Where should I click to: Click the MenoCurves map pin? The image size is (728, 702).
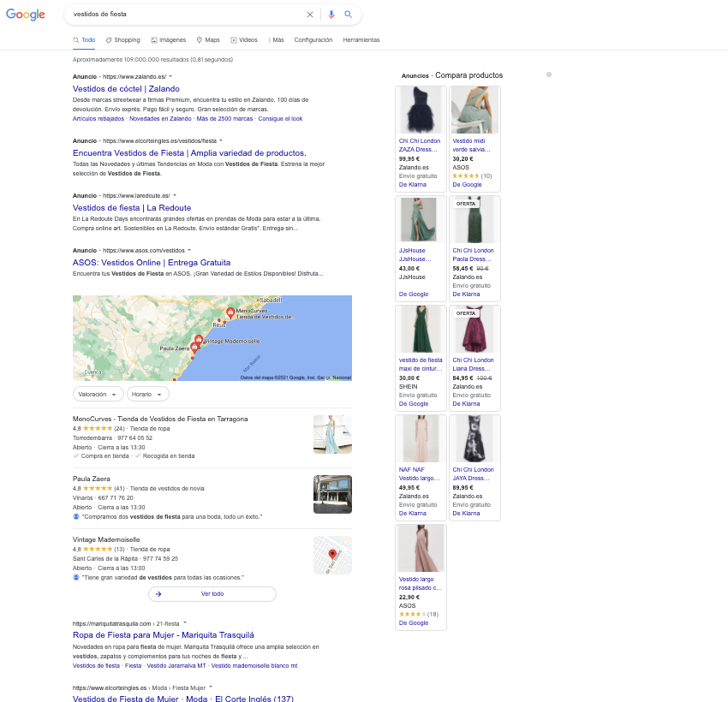point(230,312)
